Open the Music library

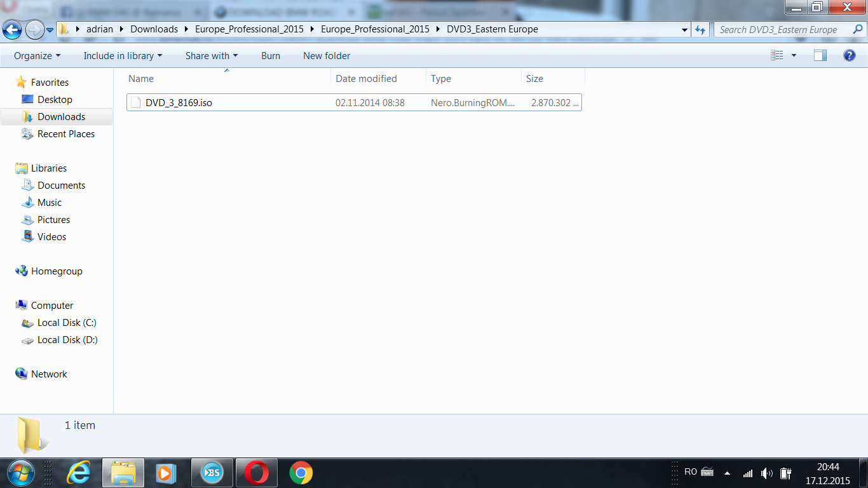click(50, 203)
